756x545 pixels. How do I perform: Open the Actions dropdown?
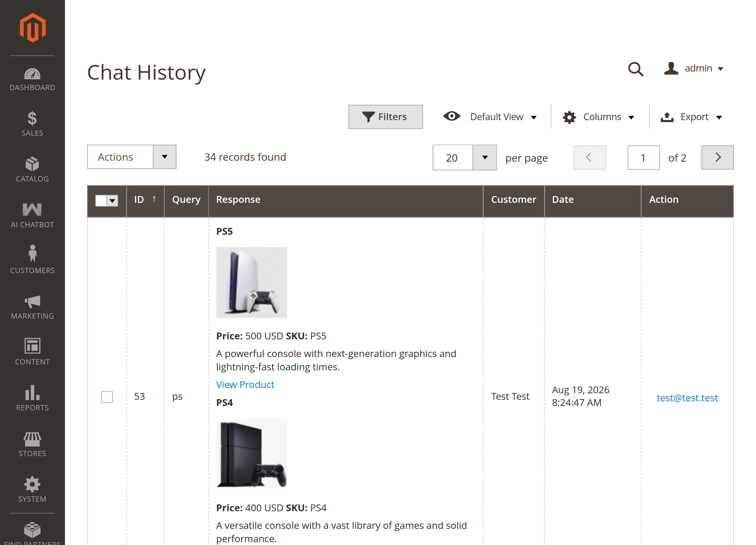pyautogui.click(x=132, y=157)
